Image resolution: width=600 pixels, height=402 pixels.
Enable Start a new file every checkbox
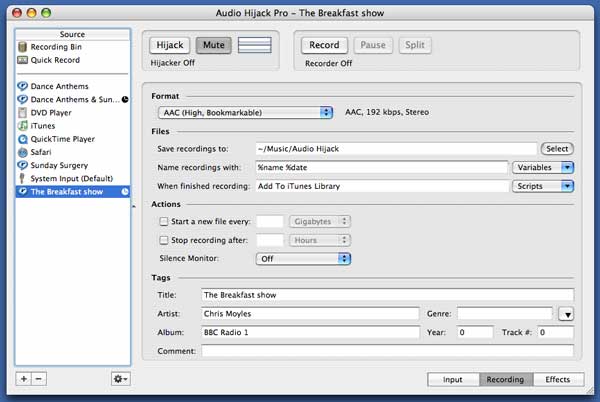click(164, 221)
